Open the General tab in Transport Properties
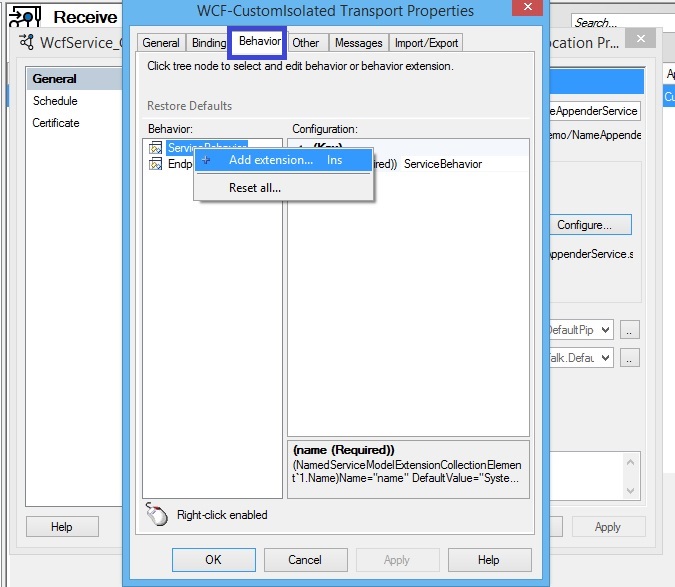Viewport: 675px width, 587px height. pyautogui.click(x=161, y=43)
